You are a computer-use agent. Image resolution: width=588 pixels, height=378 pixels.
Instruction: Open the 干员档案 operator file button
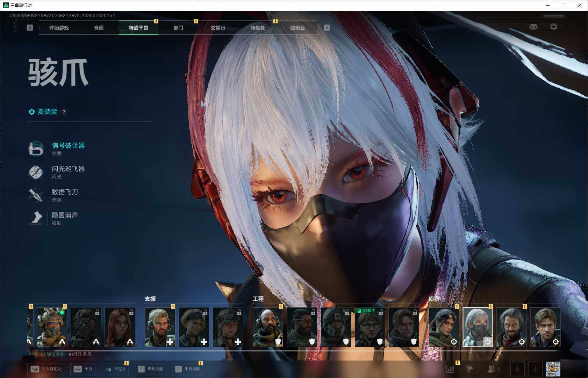click(x=187, y=369)
